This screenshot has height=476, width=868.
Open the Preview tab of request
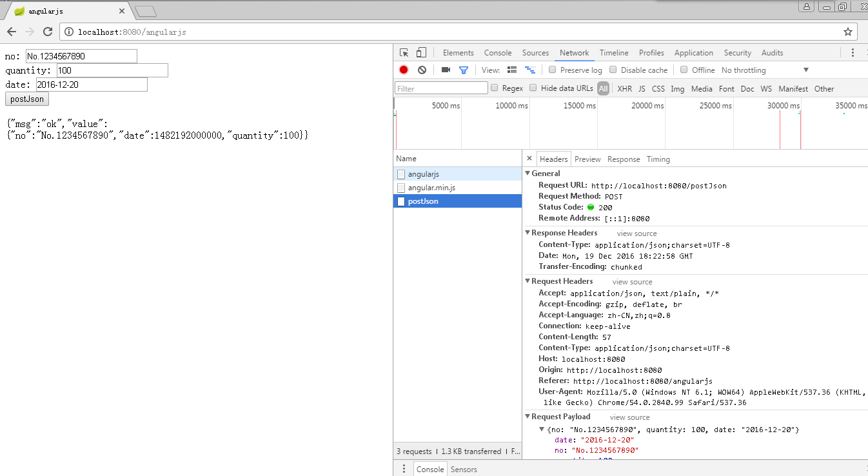tap(587, 159)
